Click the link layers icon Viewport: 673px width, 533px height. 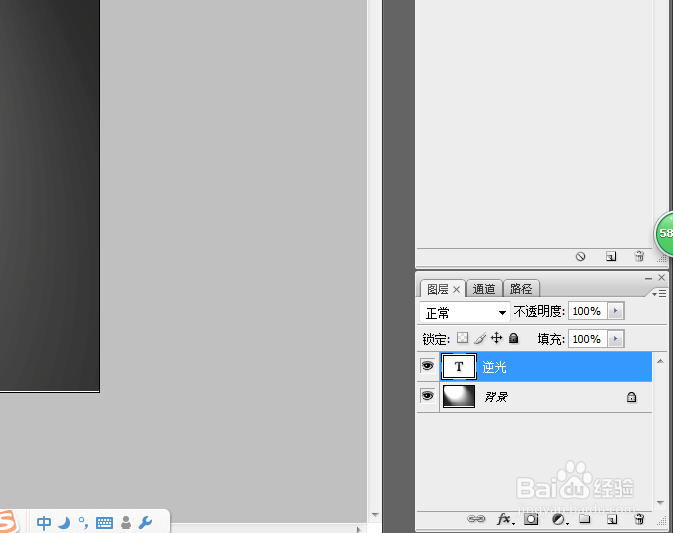point(476,519)
